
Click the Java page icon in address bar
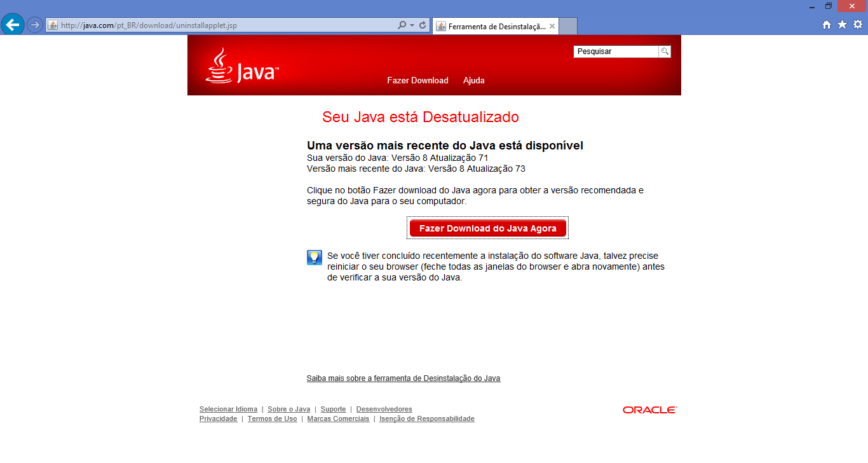click(x=53, y=25)
